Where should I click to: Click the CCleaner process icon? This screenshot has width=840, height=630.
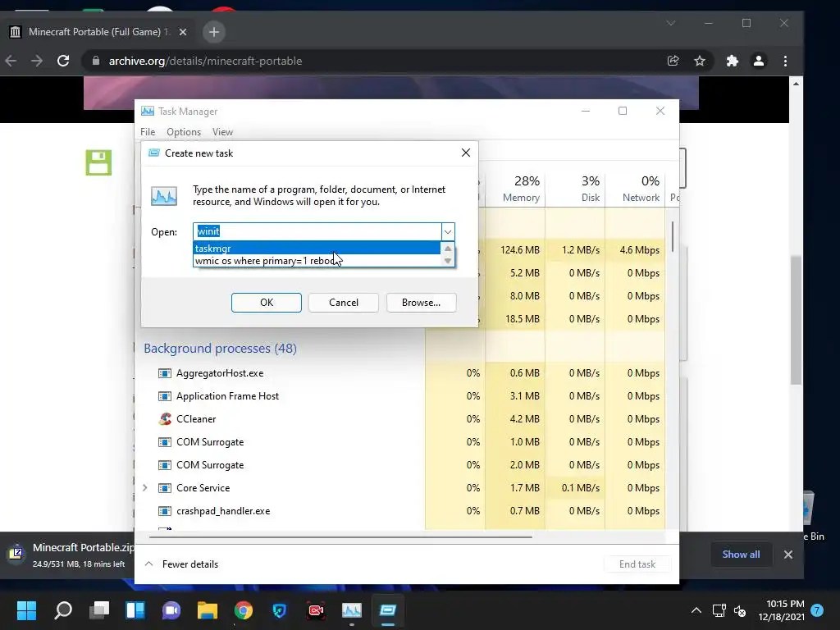[165, 419]
